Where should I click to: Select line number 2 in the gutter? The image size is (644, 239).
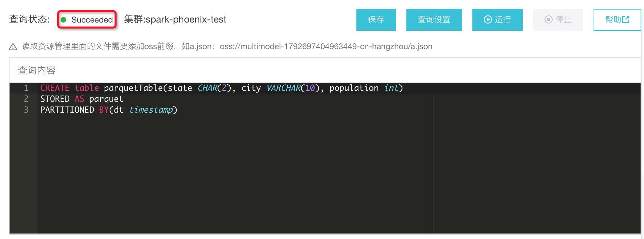pos(26,99)
